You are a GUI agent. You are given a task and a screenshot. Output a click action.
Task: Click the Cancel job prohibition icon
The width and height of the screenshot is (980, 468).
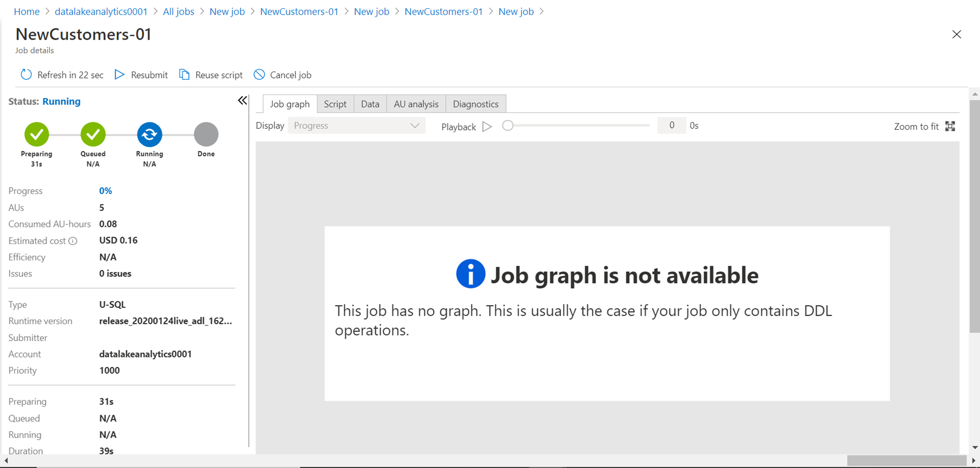(259, 74)
